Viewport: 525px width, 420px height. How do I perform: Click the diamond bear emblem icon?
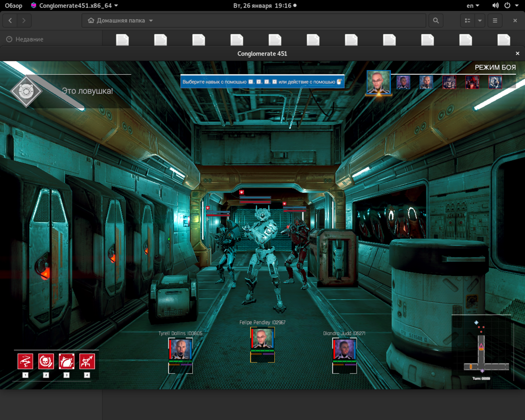pos(26,91)
